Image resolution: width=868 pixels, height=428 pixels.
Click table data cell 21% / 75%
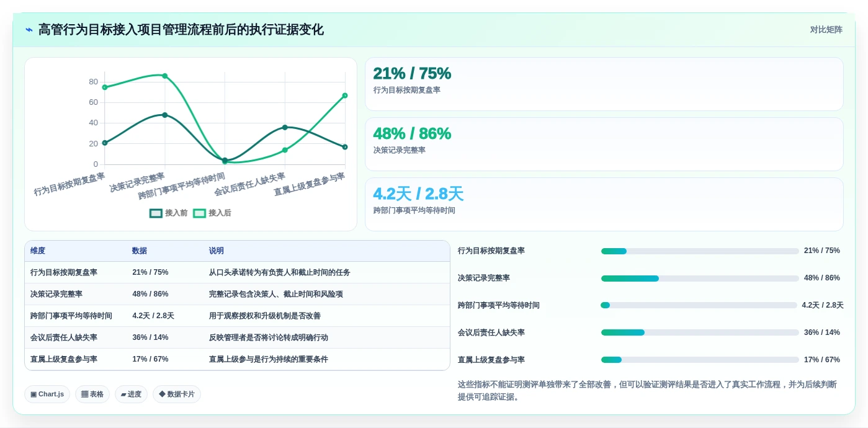click(x=150, y=272)
